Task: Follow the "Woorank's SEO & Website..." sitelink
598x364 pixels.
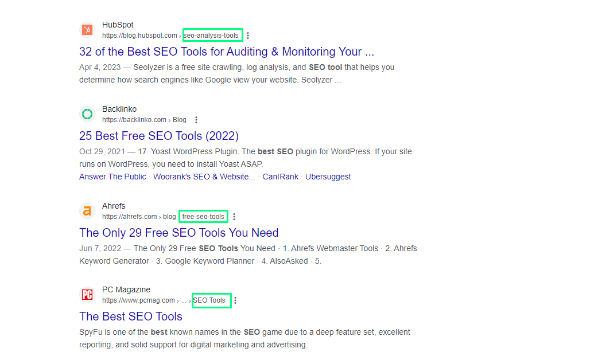Action: point(204,177)
